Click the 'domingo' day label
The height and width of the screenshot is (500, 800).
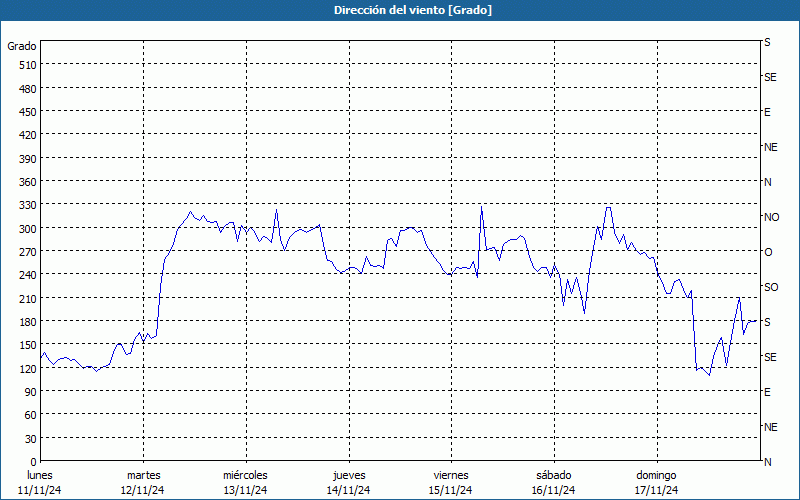[656, 475]
